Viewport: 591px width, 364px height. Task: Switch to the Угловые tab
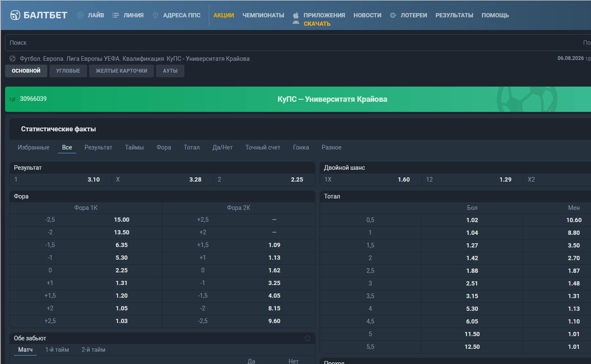68,71
